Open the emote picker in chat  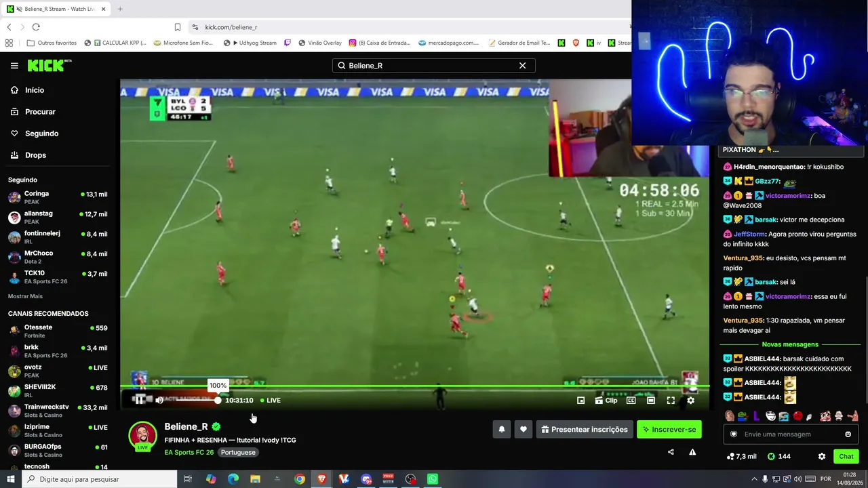(x=848, y=434)
